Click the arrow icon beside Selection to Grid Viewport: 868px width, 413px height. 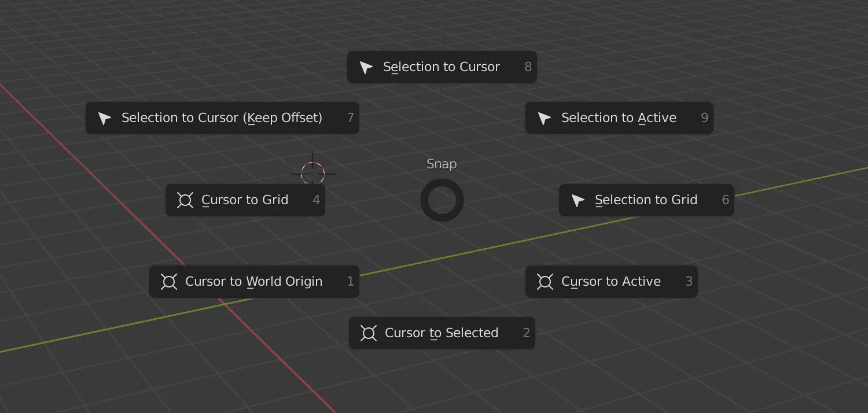(x=578, y=201)
